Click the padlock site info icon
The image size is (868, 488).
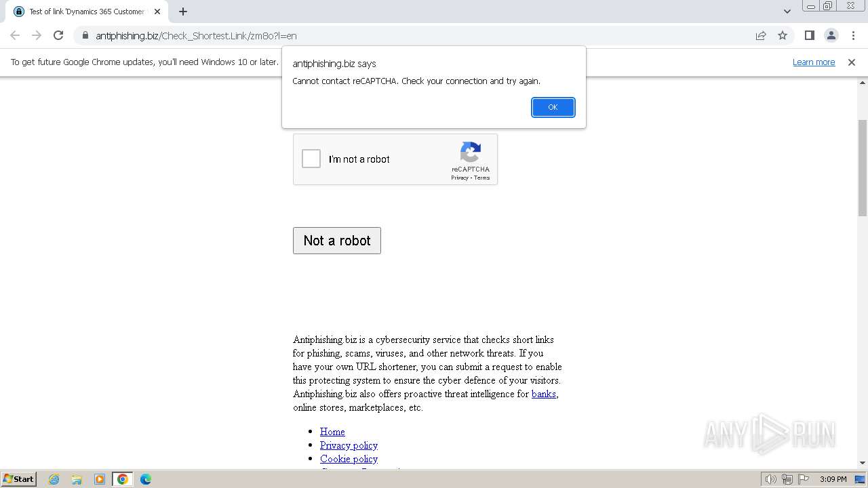tap(85, 35)
